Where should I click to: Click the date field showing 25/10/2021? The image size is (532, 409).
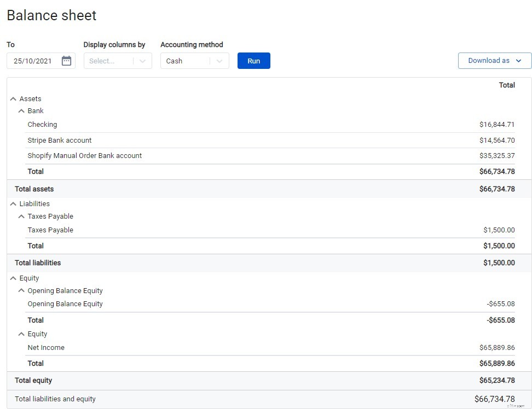(33, 61)
